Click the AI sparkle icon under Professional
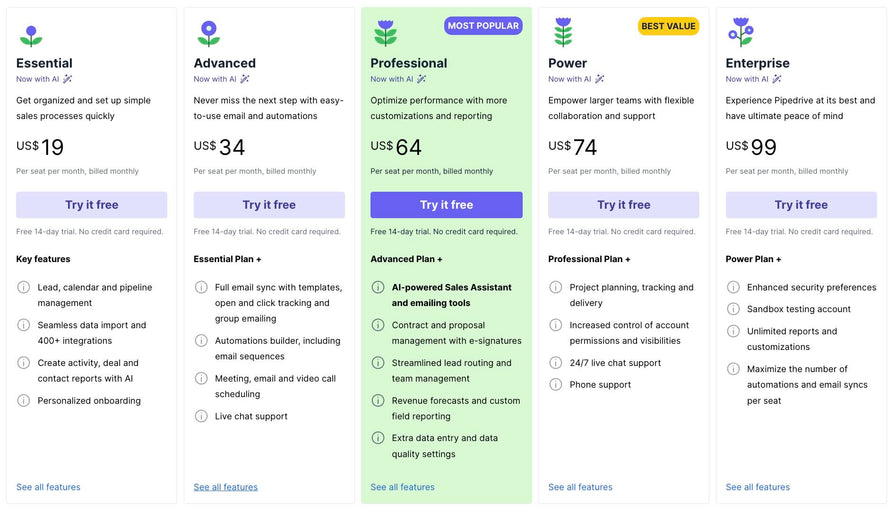This screenshot has height=510, width=896. (x=422, y=79)
